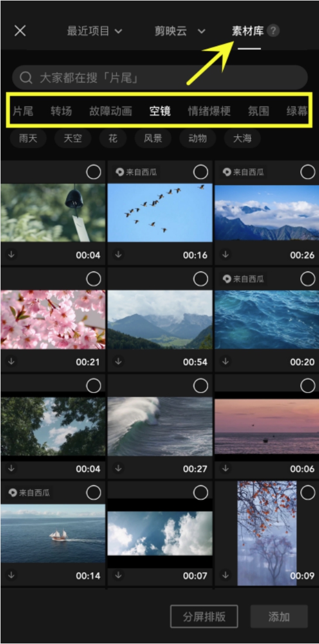The image size is (319, 644).
Task: Download the sailing ship clip via arrow icon
Action: pyautogui.click(x=12, y=575)
